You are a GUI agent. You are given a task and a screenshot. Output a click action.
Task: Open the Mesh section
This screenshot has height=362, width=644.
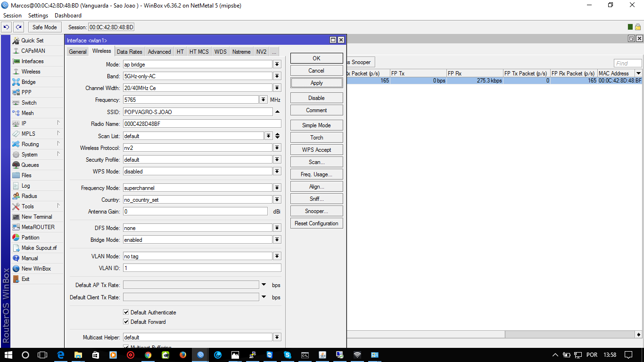click(27, 113)
